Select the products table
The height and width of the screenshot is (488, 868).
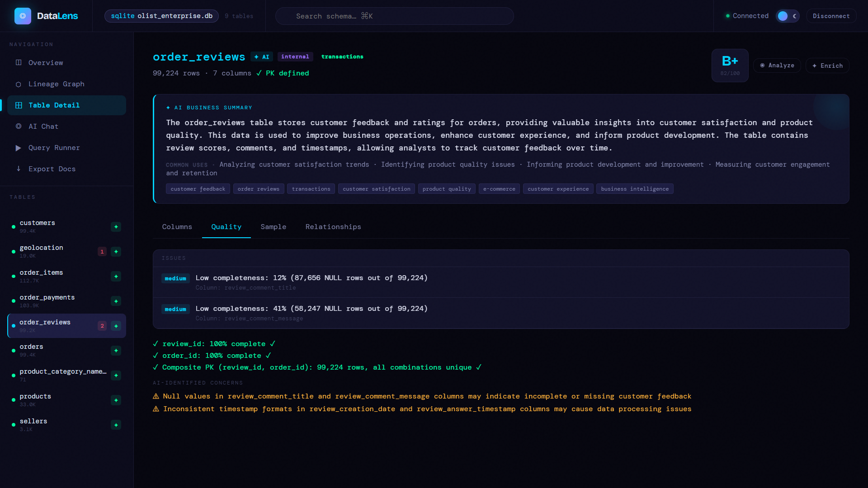click(x=66, y=400)
